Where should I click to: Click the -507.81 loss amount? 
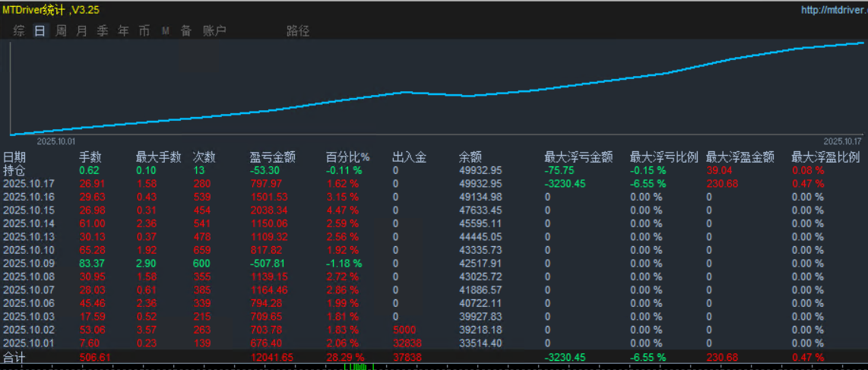[x=268, y=264]
